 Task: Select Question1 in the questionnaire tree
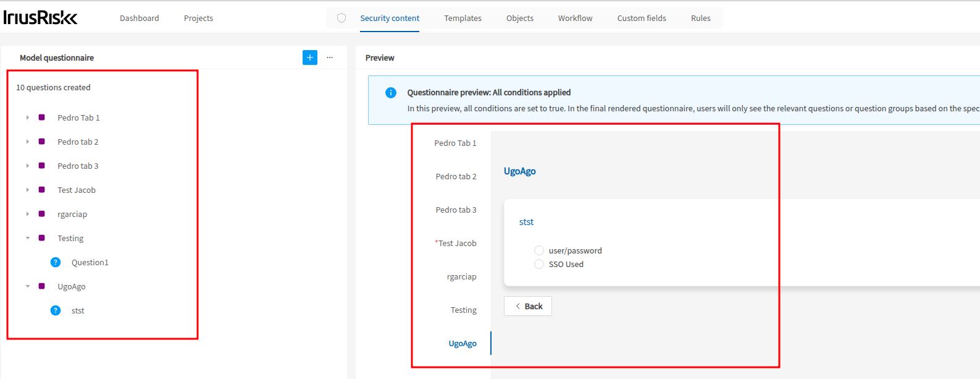(90, 262)
